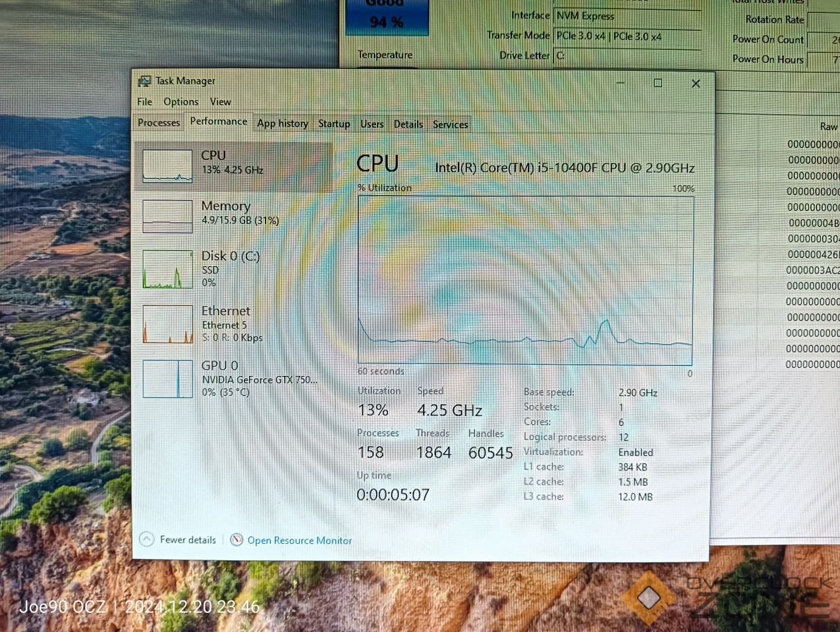Screen dimensions: 840x632
Task: Minimize the Task Manager window
Action: pyautogui.click(x=621, y=83)
